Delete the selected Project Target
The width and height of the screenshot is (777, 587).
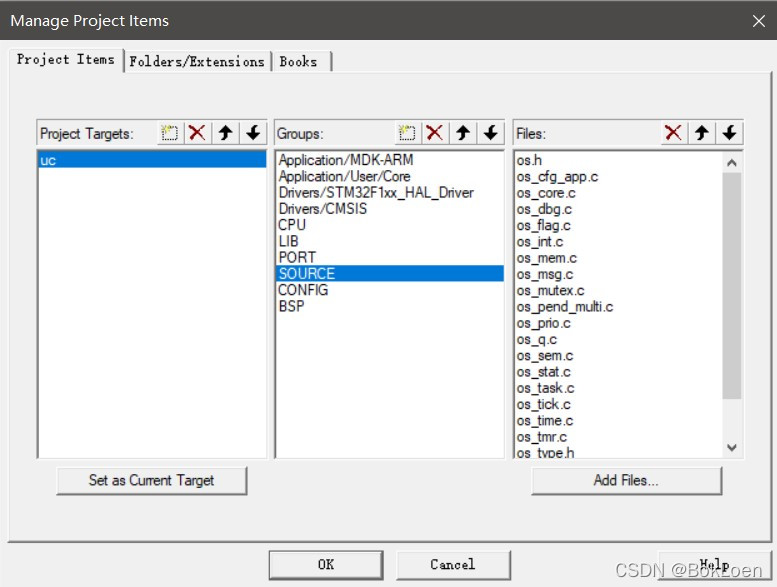click(197, 133)
